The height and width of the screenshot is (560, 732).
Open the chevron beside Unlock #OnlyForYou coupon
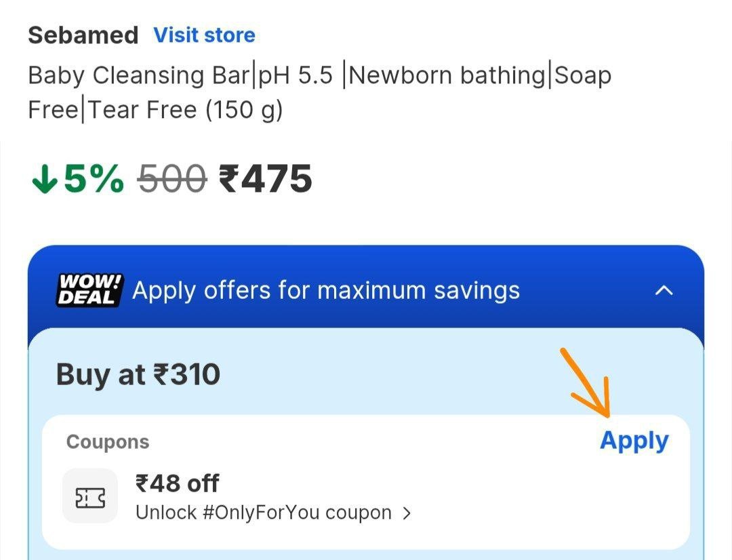pos(407,513)
